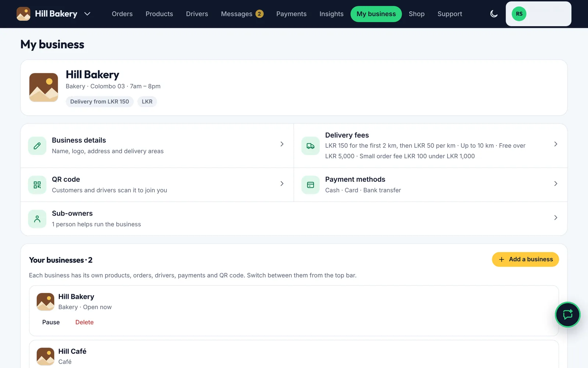588x368 pixels.
Task: Open the Shop tab
Action: click(416, 14)
